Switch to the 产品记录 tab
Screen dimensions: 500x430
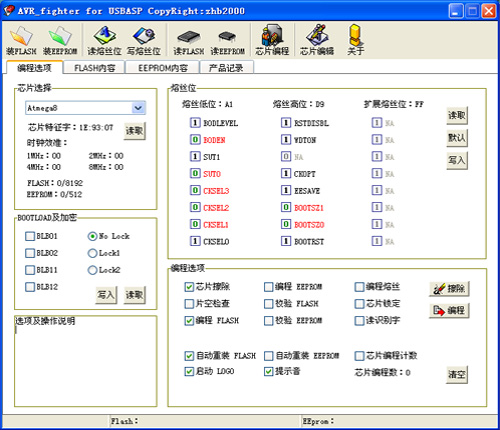click(226, 68)
